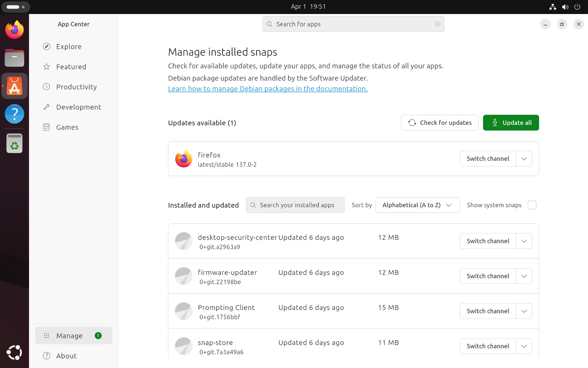Screen dimensions: 588x368
Task: Expand the firmware-updater options dropdown arrow
Action: [x=524, y=276]
